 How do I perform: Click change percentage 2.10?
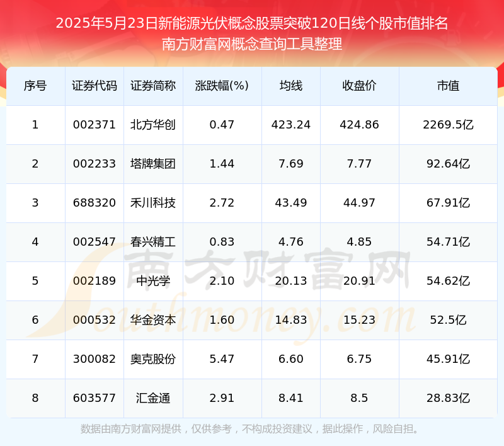(222, 281)
